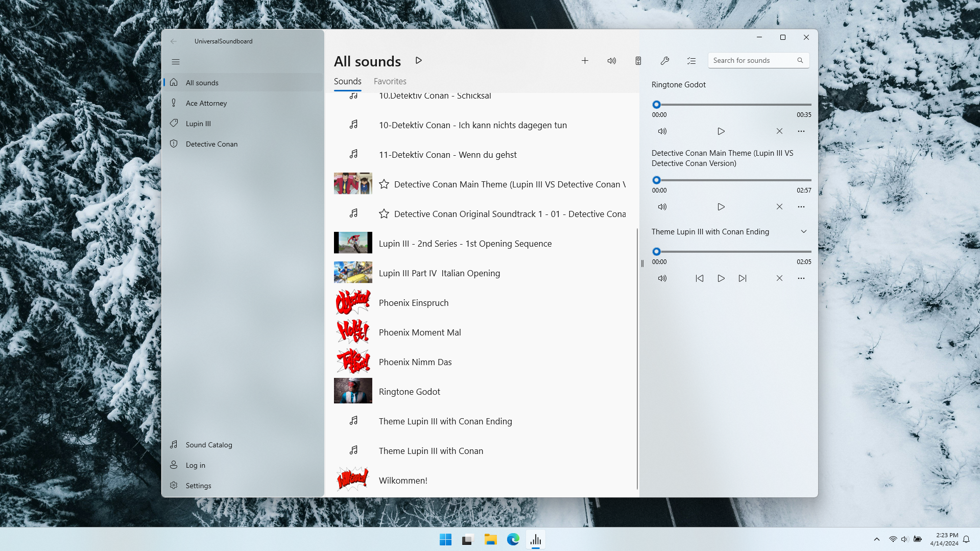Switch to the Sounds tab

click(x=348, y=81)
